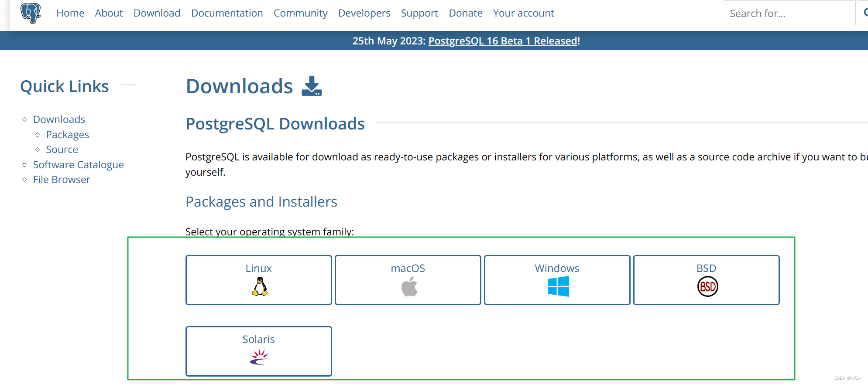Viewport: 868px width, 384px height.
Task: Click the Linux penguin icon
Action: pyautogui.click(x=260, y=287)
